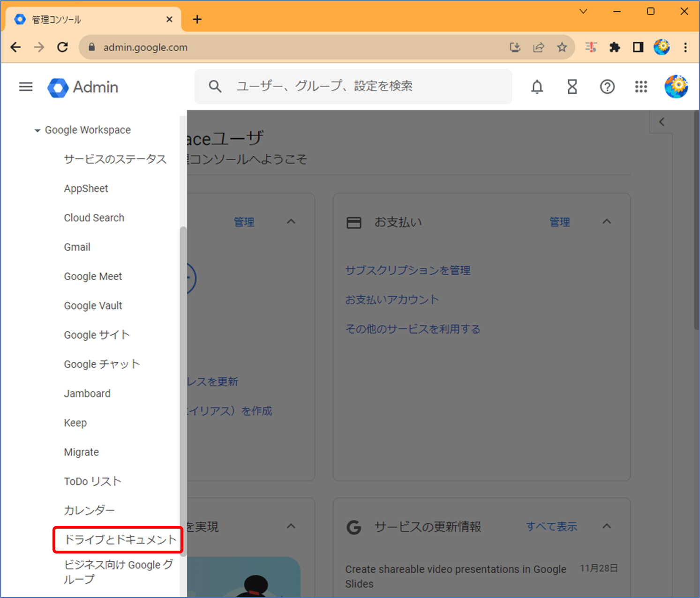
Task: Open Google サイト in sidebar
Action: (97, 335)
